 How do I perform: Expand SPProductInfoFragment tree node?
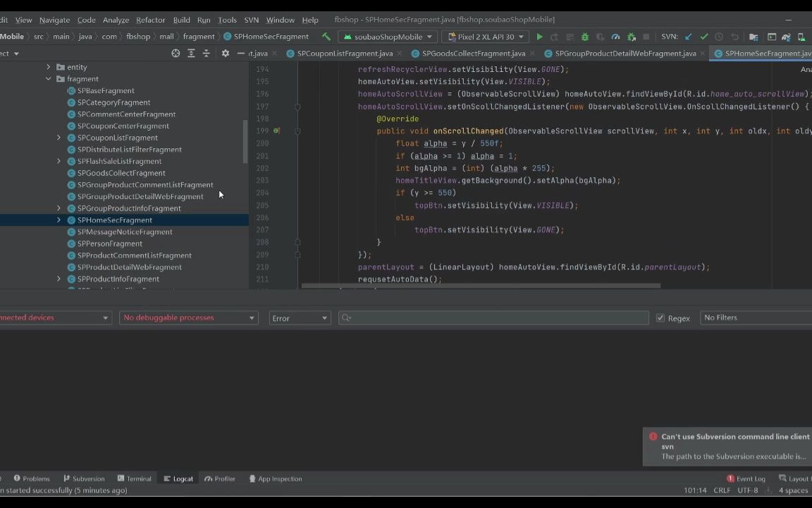click(59, 279)
